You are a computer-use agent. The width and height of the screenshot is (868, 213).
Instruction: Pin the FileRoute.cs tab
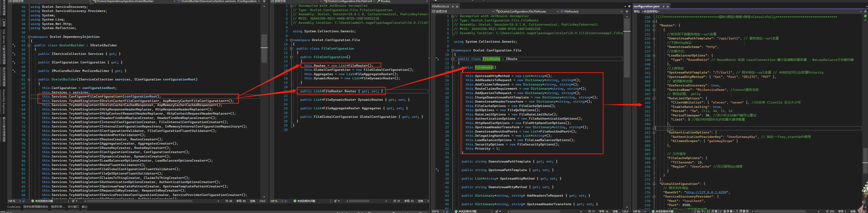pyautogui.click(x=453, y=6)
